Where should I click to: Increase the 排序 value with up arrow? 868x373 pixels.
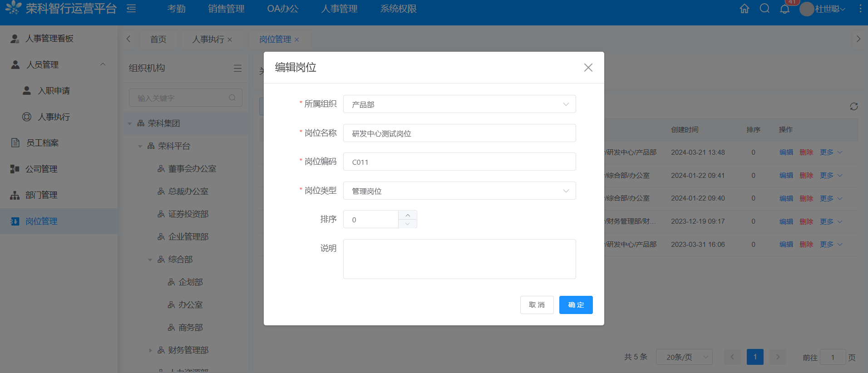[x=408, y=215]
